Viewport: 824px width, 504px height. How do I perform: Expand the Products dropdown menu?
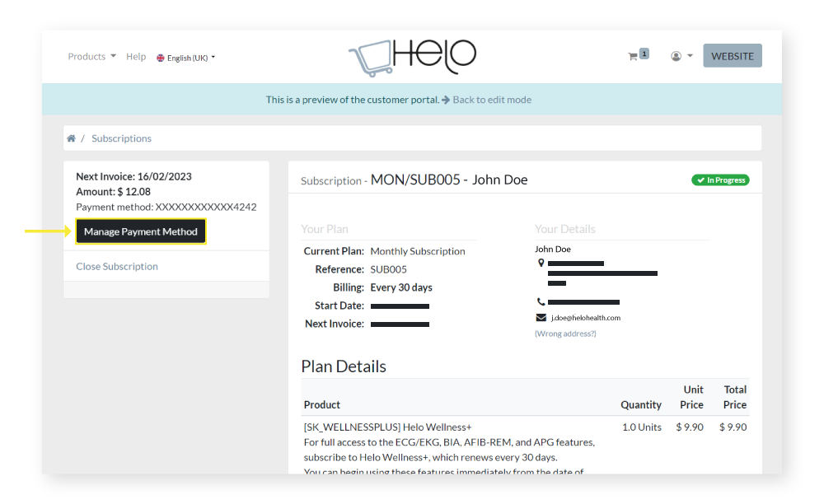[91, 57]
